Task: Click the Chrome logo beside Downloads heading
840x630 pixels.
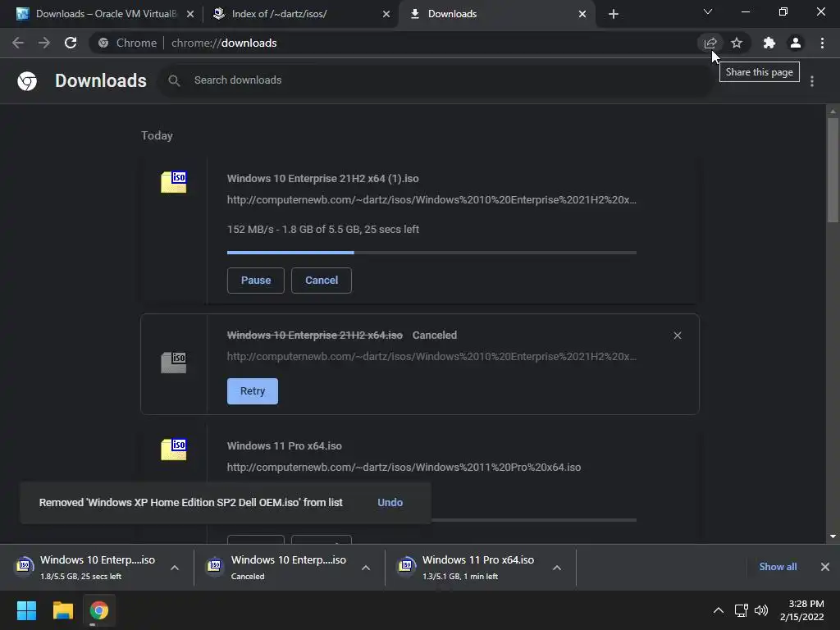Action: coord(27,81)
